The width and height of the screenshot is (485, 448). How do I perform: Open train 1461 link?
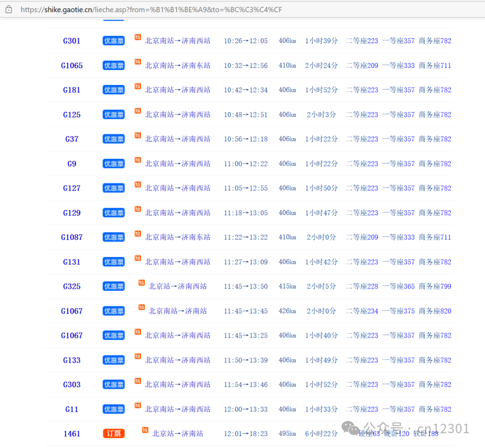[72, 434]
